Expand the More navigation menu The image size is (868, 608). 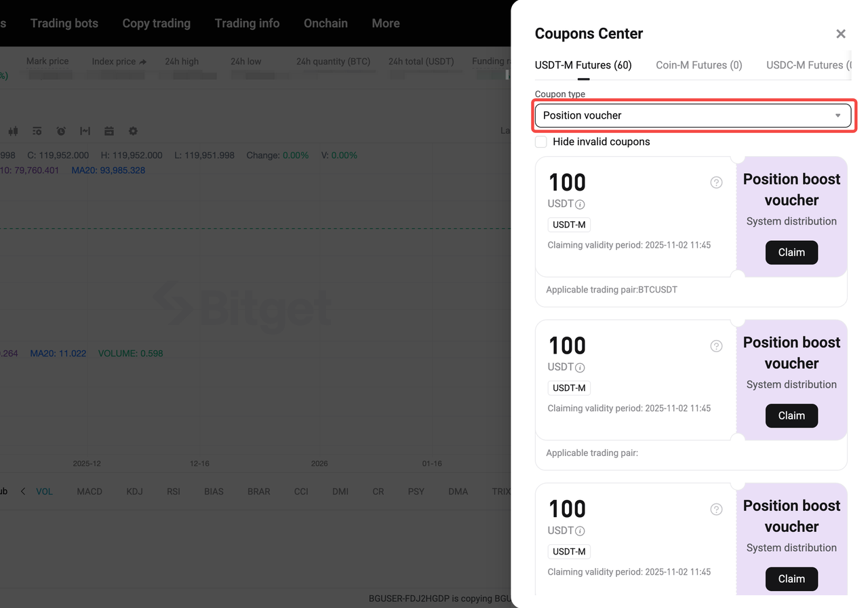pyautogui.click(x=385, y=22)
